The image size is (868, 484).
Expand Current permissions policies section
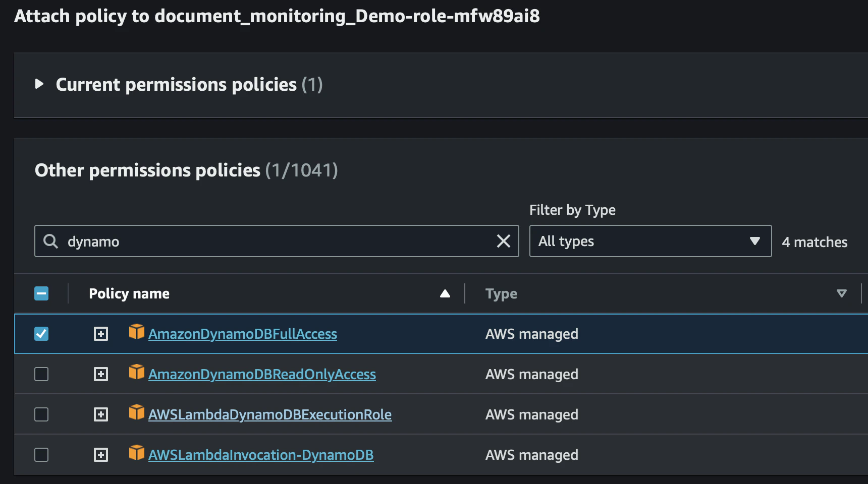[x=39, y=84]
